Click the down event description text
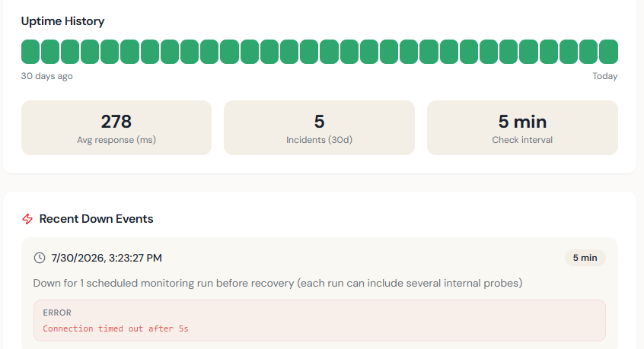This screenshot has width=644, height=349. pos(278,284)
